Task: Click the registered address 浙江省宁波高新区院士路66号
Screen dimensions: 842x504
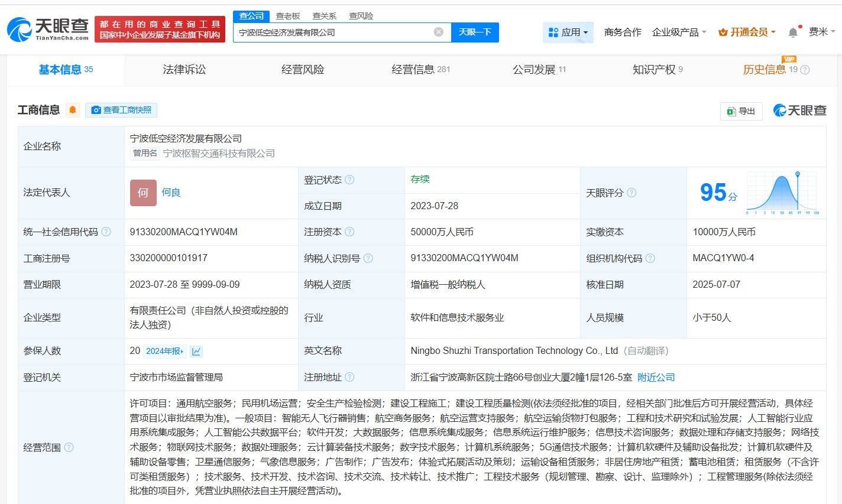Action: click(x=522, y=377)
